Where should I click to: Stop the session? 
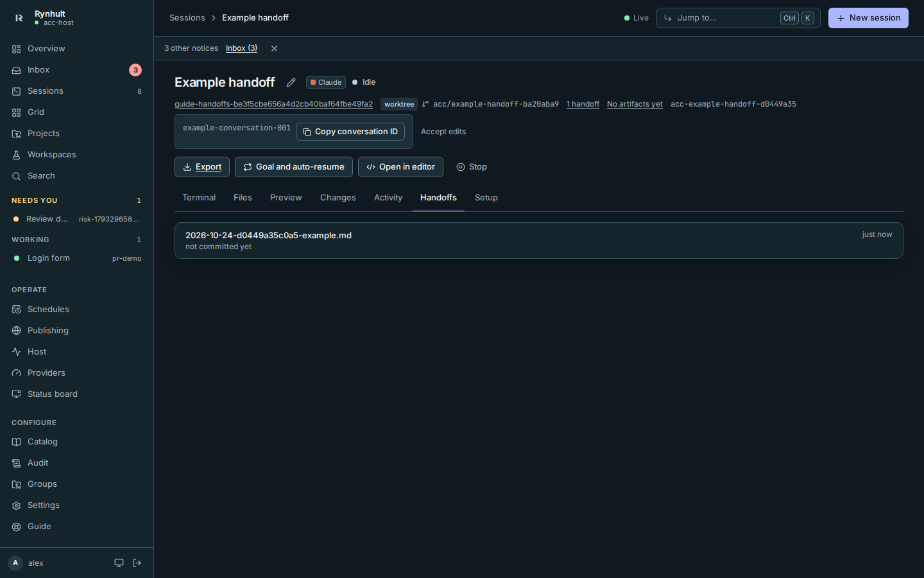(472, 167)
